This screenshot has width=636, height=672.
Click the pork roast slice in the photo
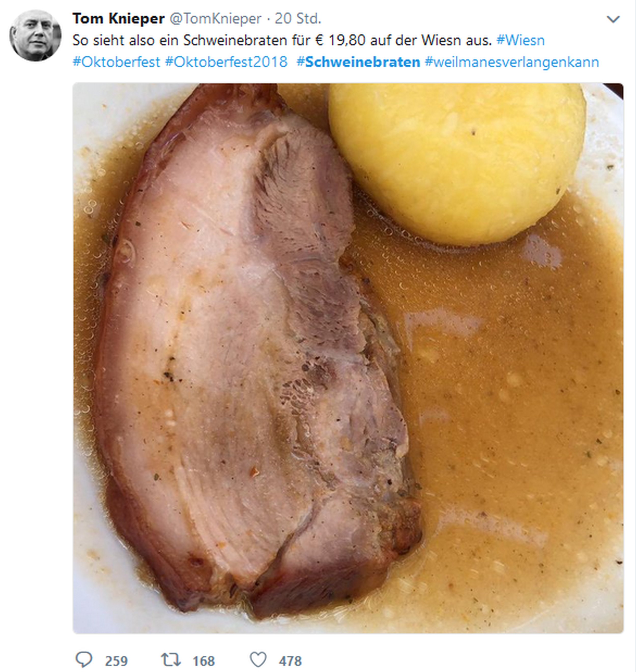pos(237,339)
